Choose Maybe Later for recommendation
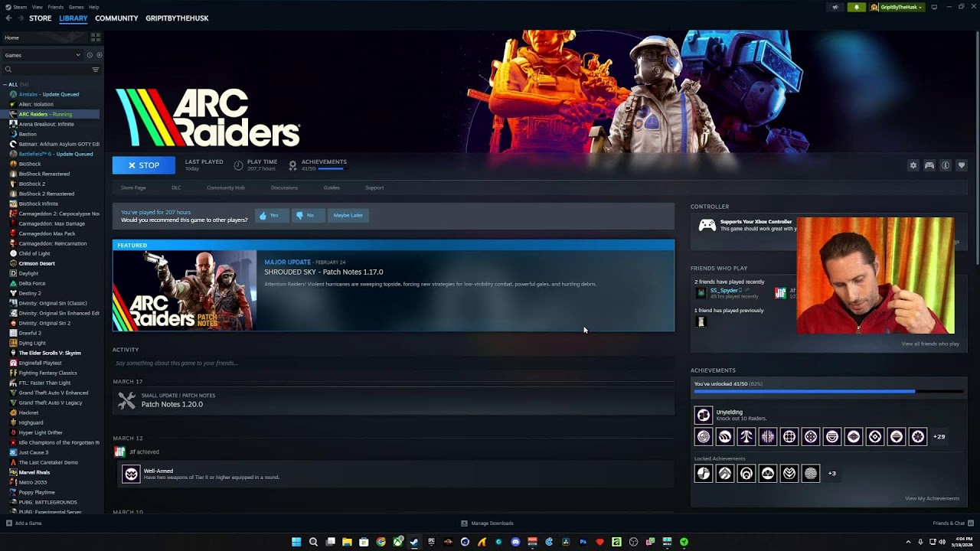The height and width of the screenshot is (551, 980). pos(348,215)
